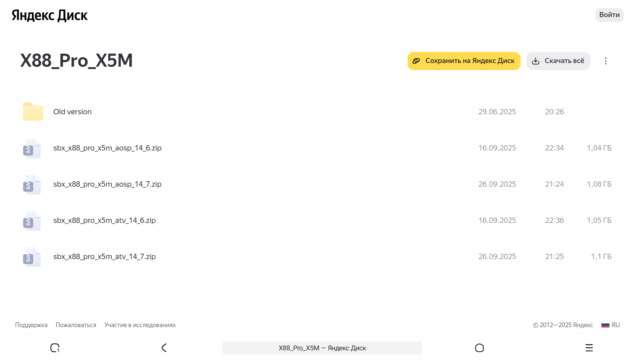
Task: Tap the browser home button icon
Action: pos(479,348)
